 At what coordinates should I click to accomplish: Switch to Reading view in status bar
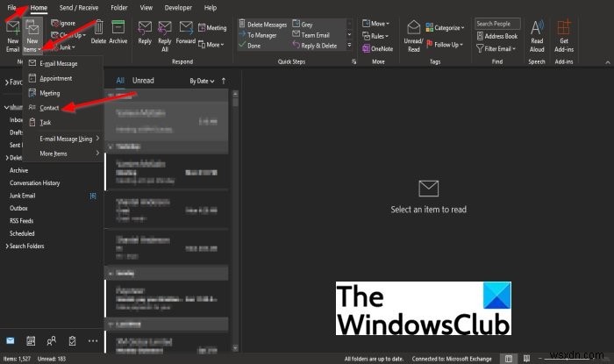click(526, 359)
